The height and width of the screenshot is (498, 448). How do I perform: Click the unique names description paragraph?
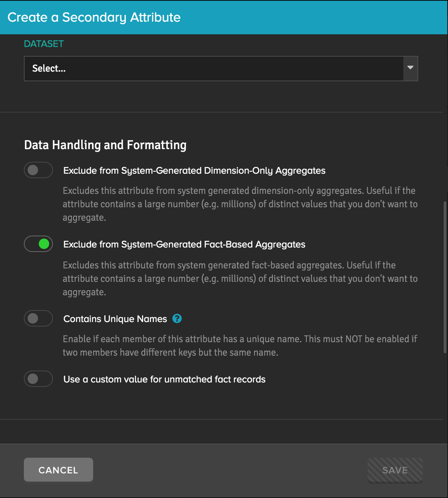(x=240, y=346)
